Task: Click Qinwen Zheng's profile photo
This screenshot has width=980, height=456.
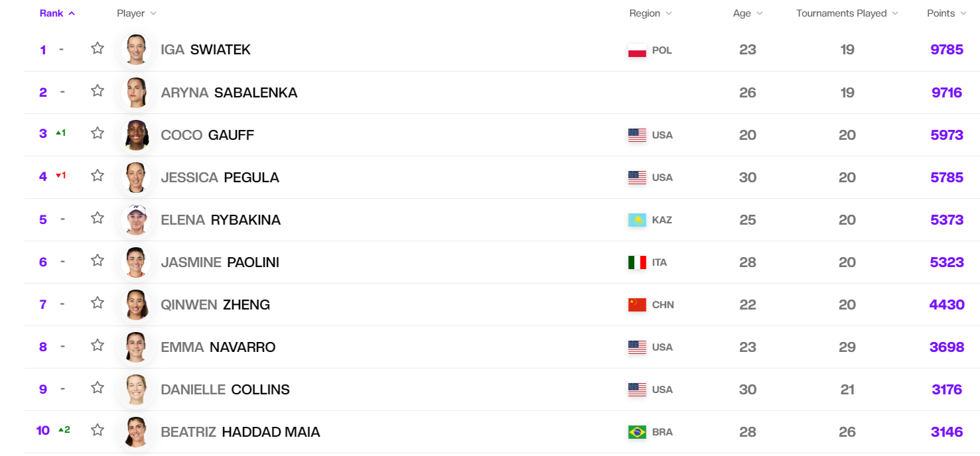Action: 136,304
